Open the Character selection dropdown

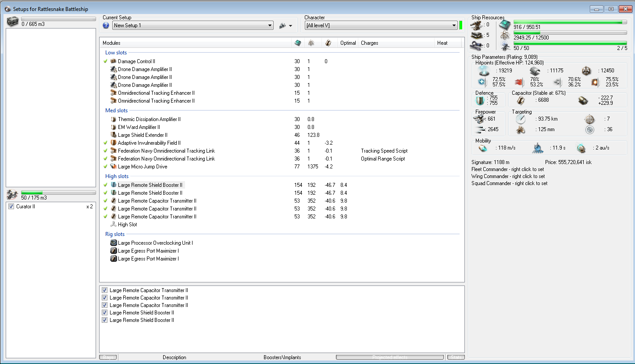coord(454,25)
